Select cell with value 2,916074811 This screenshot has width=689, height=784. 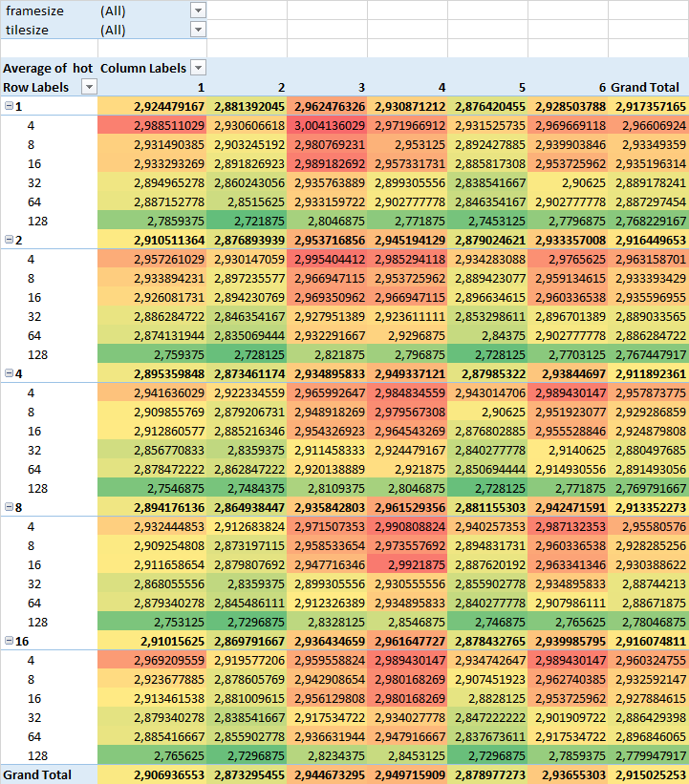[x=649, y=641]
